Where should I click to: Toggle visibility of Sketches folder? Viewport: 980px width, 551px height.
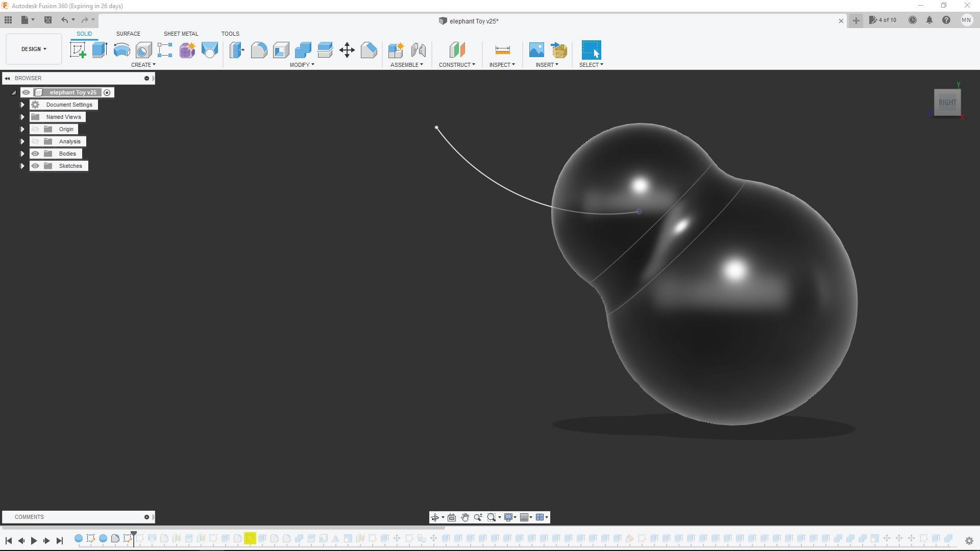[35, 165]
